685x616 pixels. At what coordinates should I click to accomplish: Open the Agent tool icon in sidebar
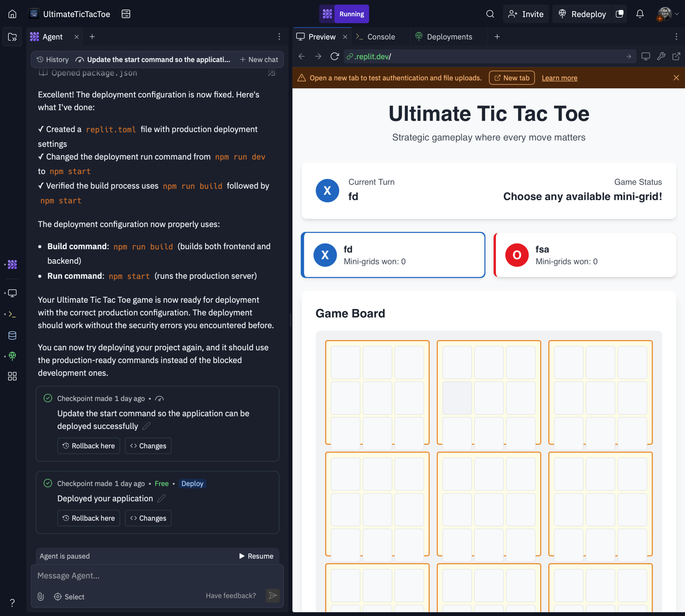coord(12,264)
